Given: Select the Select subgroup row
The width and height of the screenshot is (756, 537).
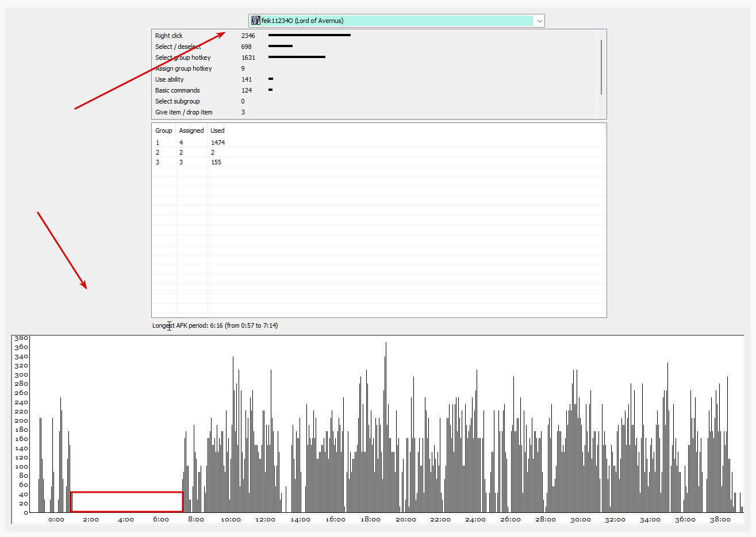Looking at the screenshot, I should click(x=374, y=101).
